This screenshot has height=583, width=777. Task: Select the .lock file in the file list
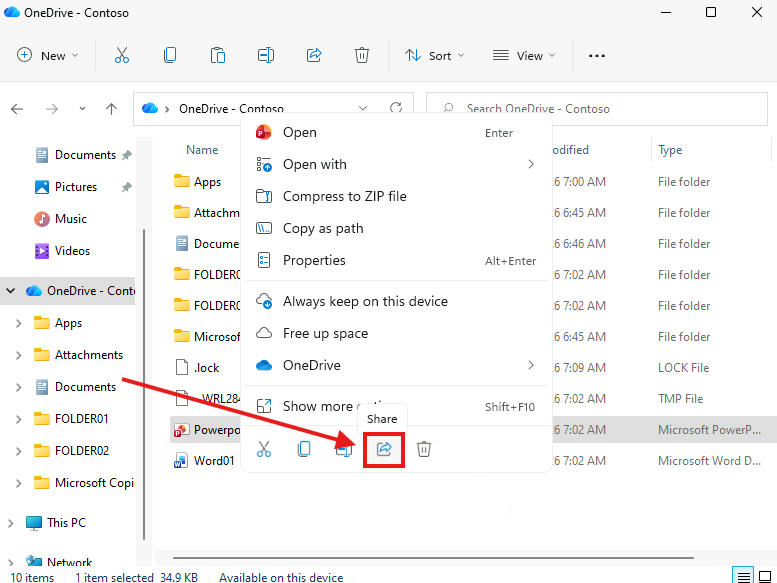[198, 368]
